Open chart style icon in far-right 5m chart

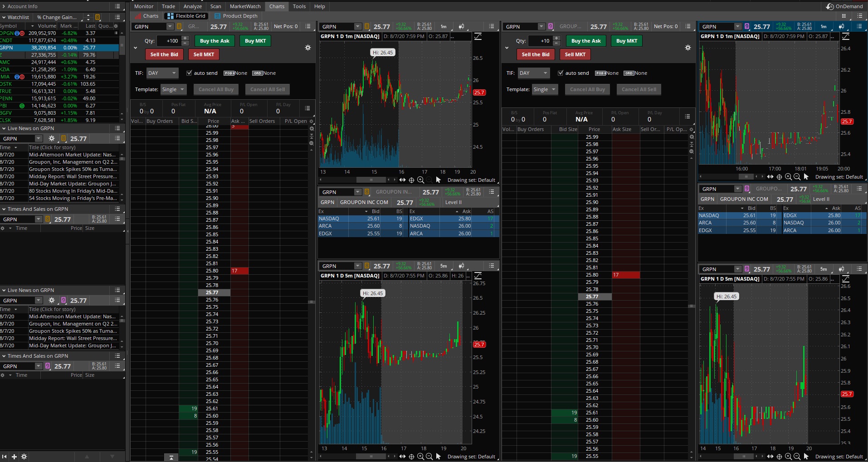coord(841,269)
